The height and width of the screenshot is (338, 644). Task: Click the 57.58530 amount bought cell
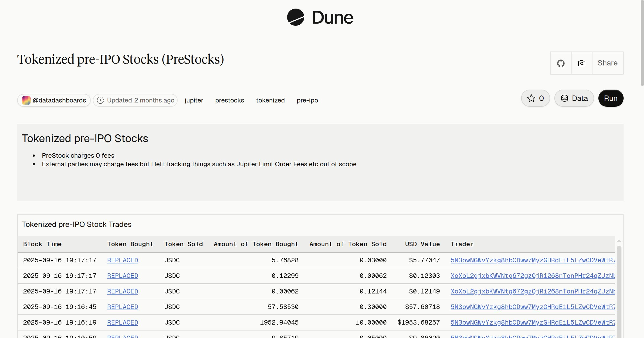(x=283, y=307)
